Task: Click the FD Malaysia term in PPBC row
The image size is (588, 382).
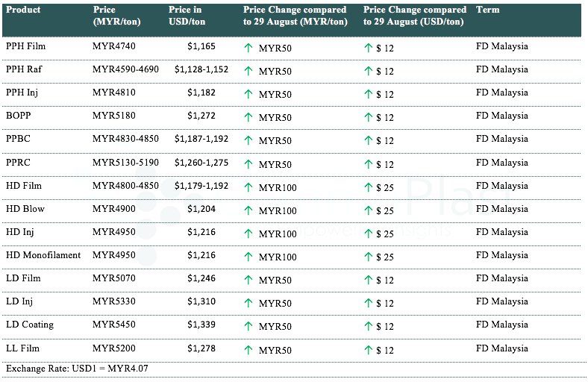Action: pos(501,139)
